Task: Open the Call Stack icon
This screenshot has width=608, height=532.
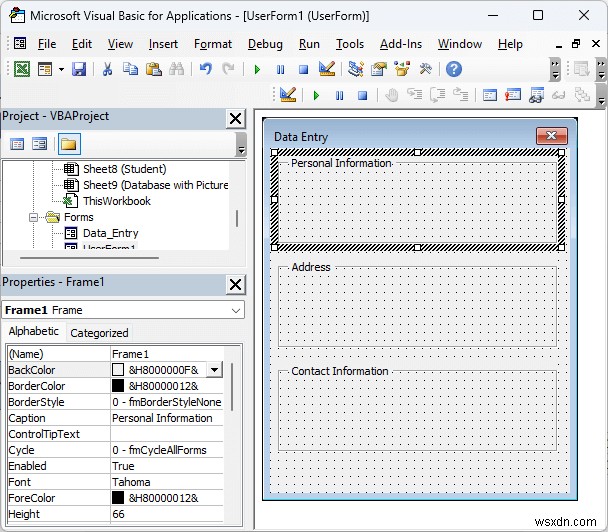Action: point(582,95)
